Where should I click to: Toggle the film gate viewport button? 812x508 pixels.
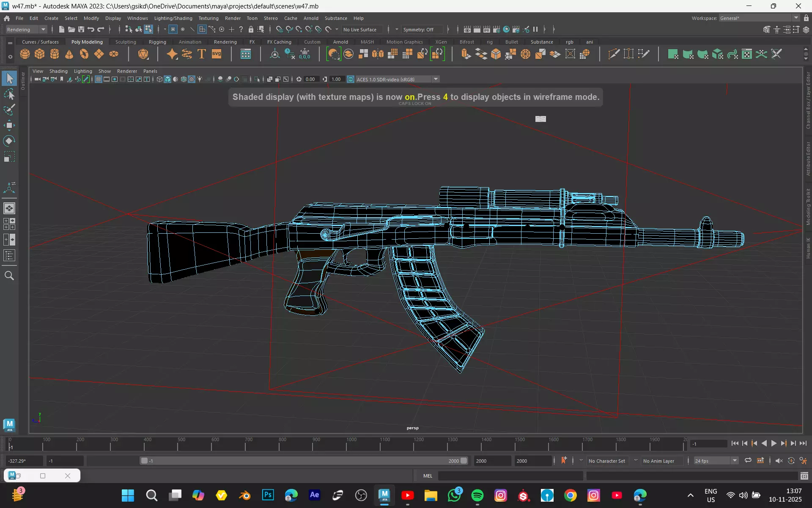pyautogui.click(x=107, y=79)
